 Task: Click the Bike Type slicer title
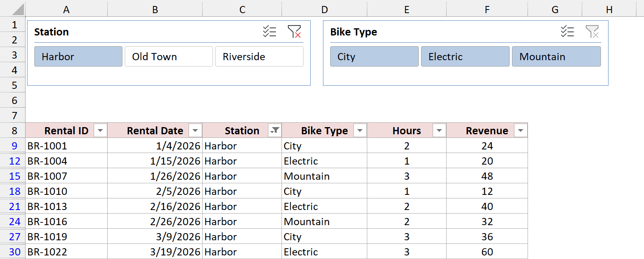coord(354,32)
